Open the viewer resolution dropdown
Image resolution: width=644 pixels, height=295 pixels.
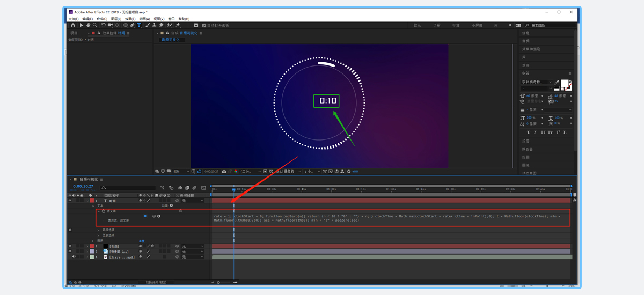[251, 172]
